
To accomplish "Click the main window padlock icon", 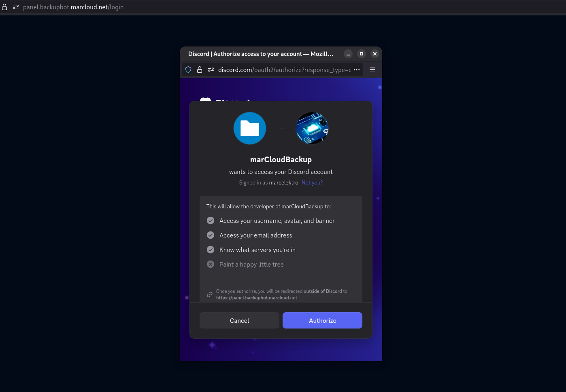I will (4, 7).
